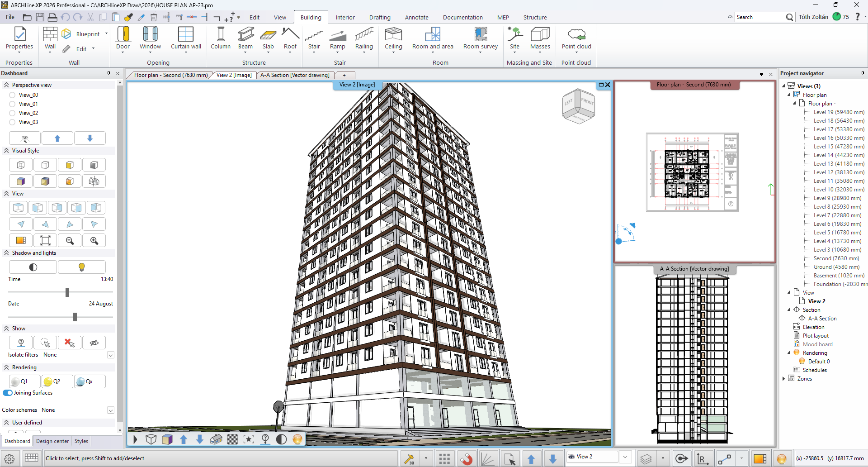
Task: Select the View_02 perspective radio button
Action: pyautogui.click(x=12, y=113)
